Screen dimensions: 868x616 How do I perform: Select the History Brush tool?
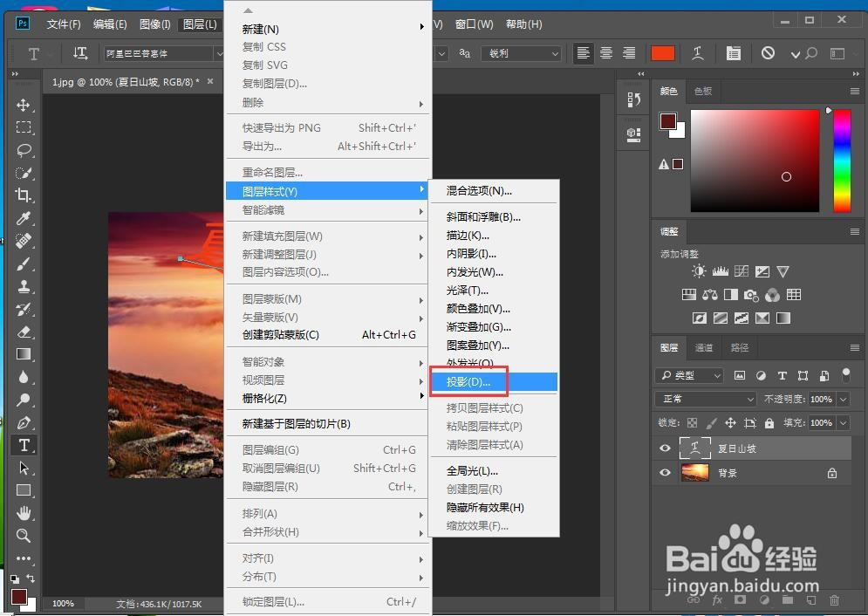click(24, 309)
